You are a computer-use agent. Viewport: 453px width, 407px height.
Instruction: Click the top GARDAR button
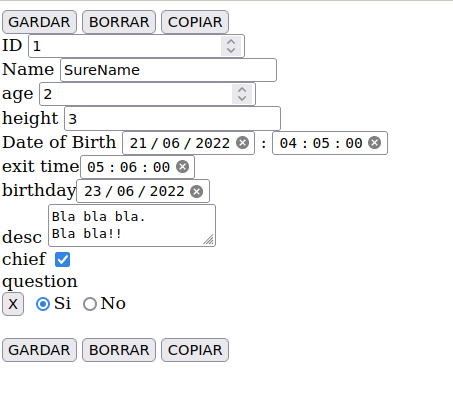click(x=39, y=22)
